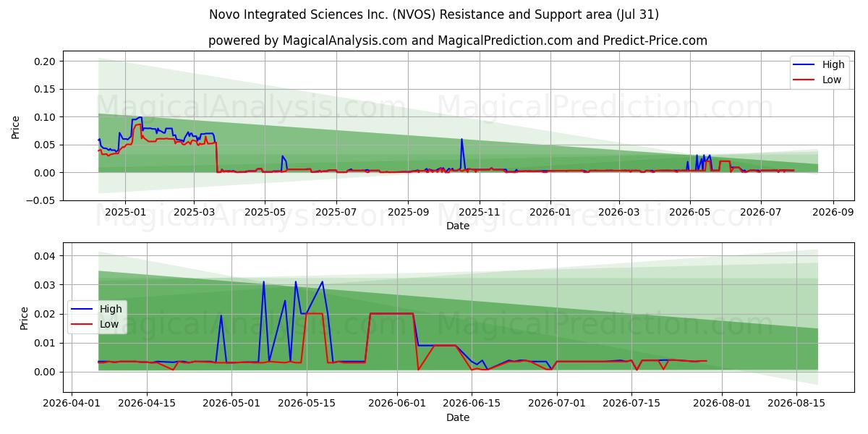Click the '2026-03' x-axis tick label
This screenshot has width=868, height=434.
coord(618,213)
